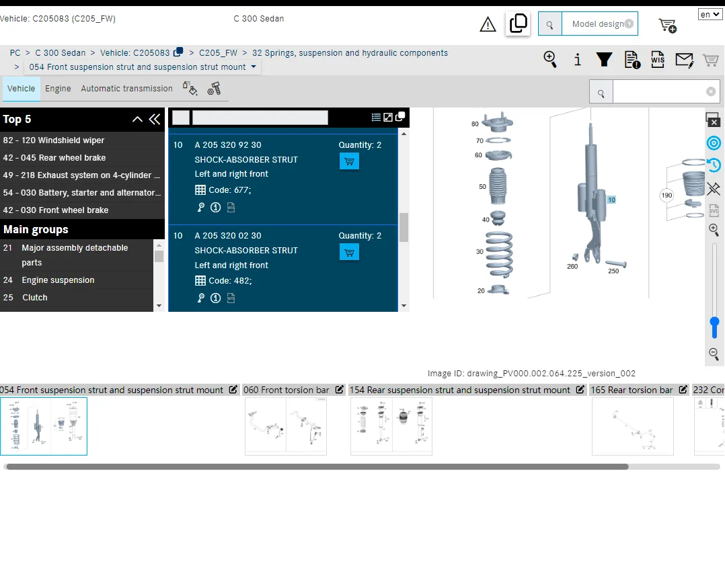Screen dimensions: 725x588
Task: Click WIS document icon for A 205 320 02 30
Action: (x=231, y=298)
